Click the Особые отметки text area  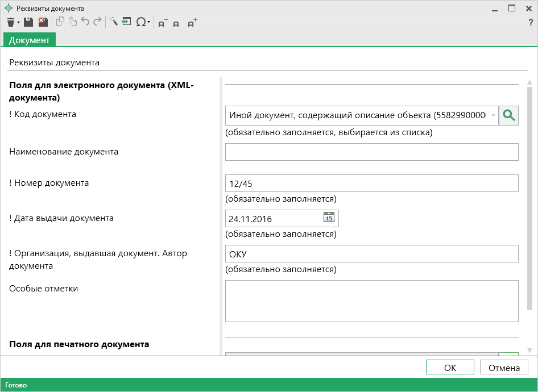click(371, 301)
